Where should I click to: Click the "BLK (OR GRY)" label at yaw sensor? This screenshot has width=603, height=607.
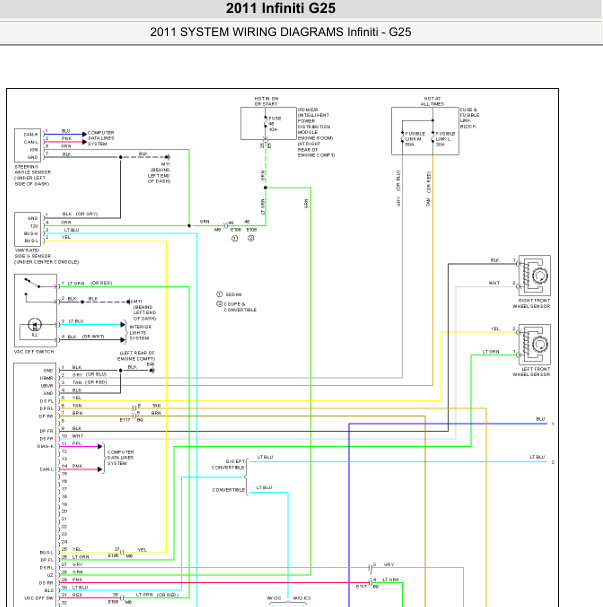coord(80,214)
